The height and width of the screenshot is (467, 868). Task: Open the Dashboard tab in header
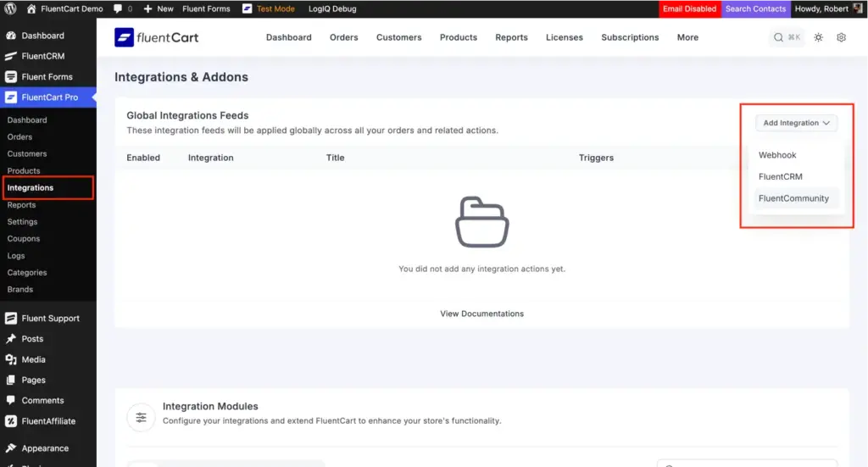click(x=288, y=37)
